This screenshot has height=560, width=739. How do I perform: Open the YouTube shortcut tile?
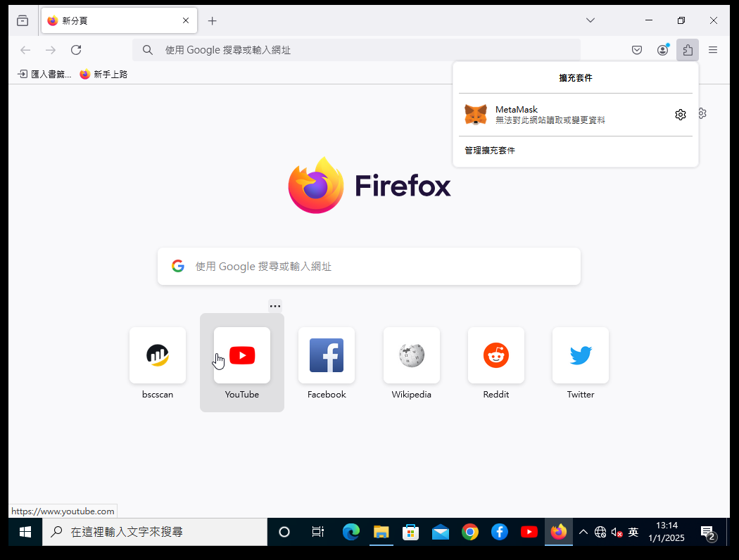pos(242,363)
